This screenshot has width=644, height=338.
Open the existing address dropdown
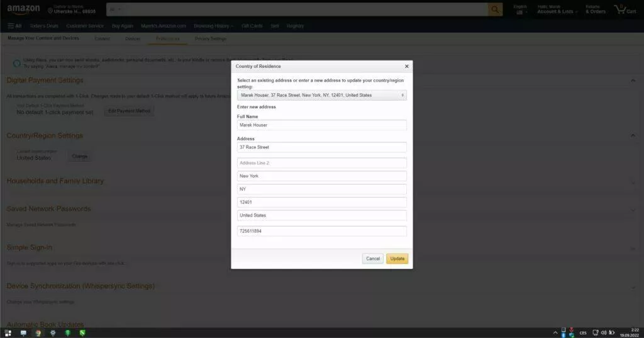(x=321, y=95)
